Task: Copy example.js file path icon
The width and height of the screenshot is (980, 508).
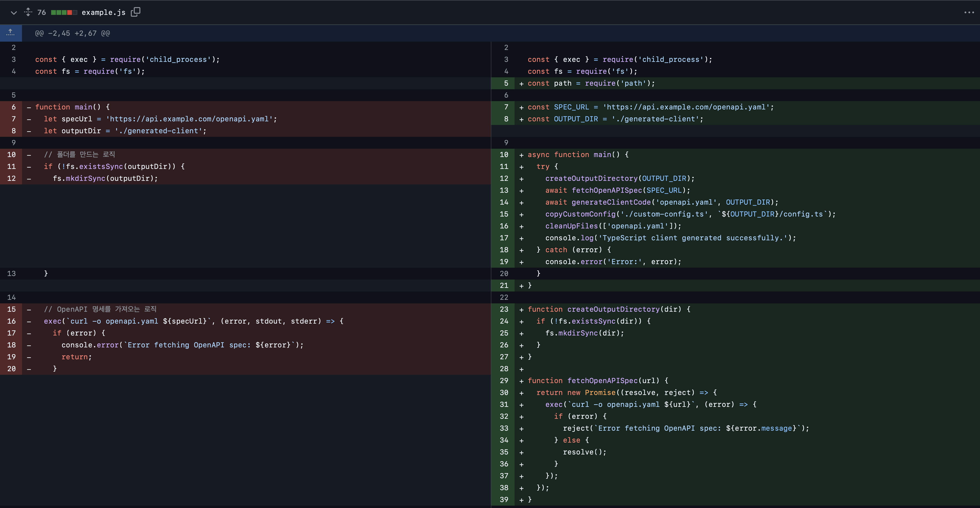Action: pyautogui.click(x=135, y=12)
